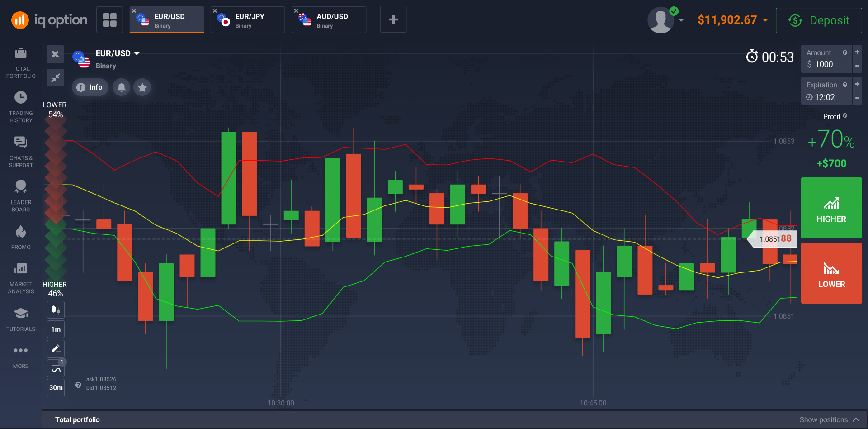The width and height of the screenshot is (868, 429).
Task: Click the price alert bell icon
Action: click(x=121, y=87)
